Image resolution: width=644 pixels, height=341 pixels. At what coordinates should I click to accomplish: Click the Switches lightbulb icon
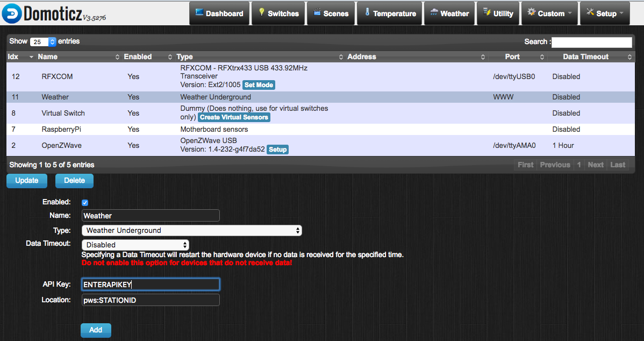tap(262, 12)
